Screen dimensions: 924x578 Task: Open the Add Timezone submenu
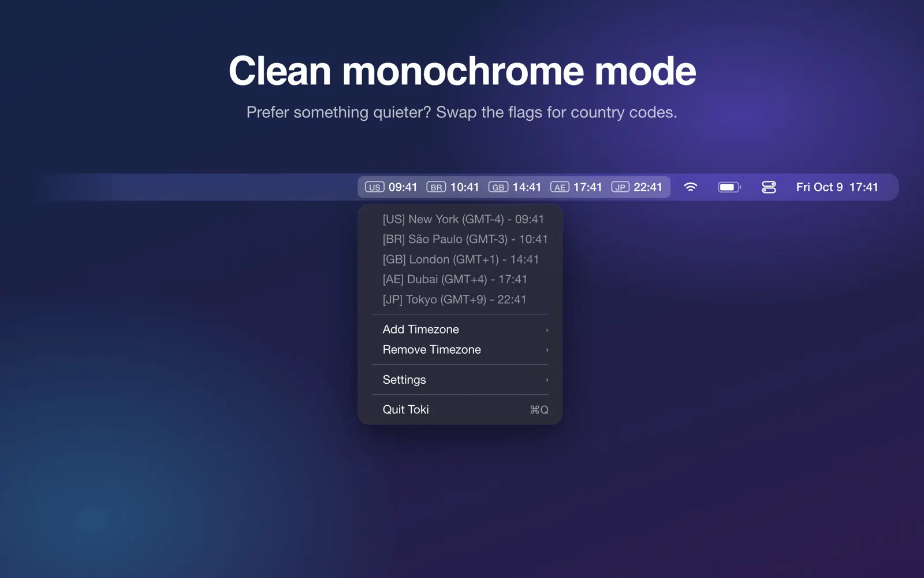point(460,329)
